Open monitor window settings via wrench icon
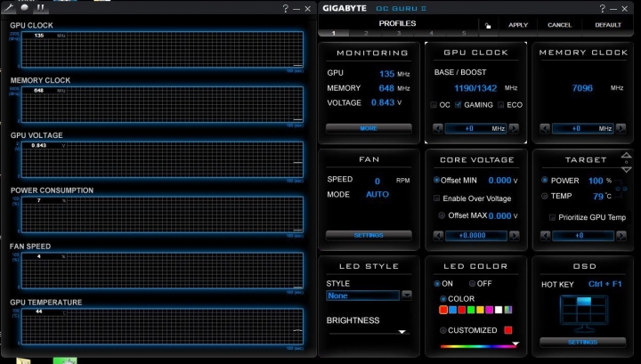The image size is (641, 364). 9,7
